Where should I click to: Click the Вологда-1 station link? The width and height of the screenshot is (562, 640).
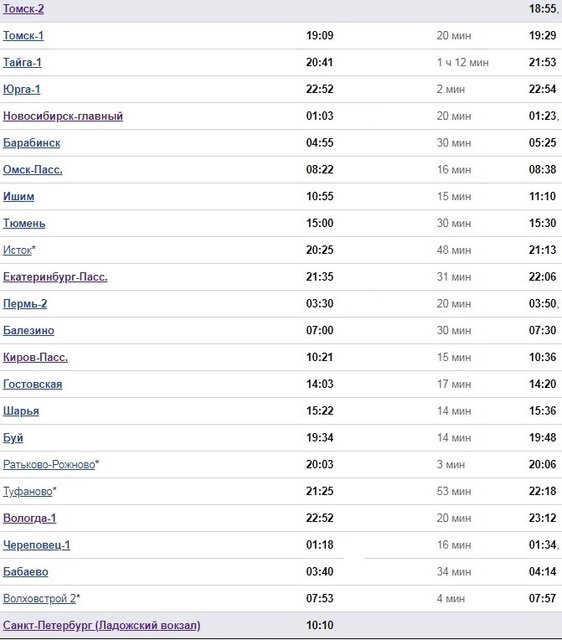[x=29, y=518]
